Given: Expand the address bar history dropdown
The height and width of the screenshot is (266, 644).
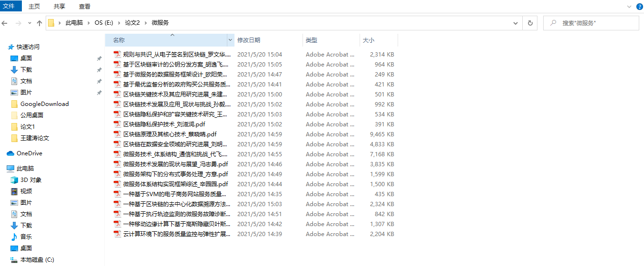Looking at the screenshot, I should (x=516, y=23).
